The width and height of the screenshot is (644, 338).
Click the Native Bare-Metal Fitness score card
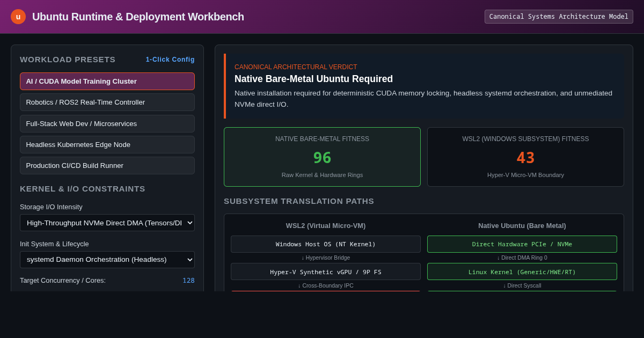tap(322, 157)
